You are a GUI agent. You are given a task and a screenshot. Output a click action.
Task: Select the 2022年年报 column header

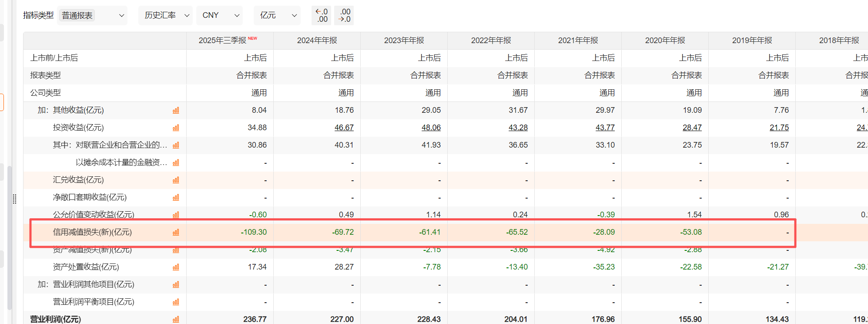coord(491,40)
